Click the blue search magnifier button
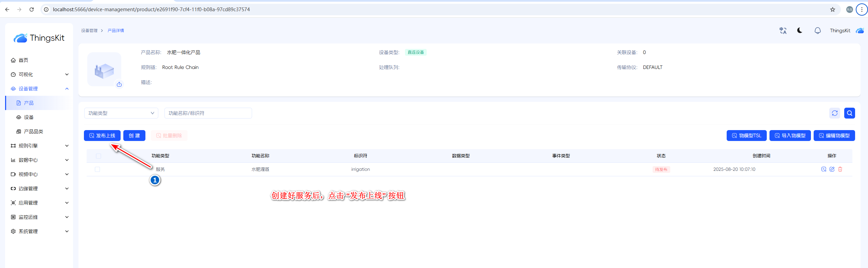Screen dimensions: 868x268 coord(849,113)
